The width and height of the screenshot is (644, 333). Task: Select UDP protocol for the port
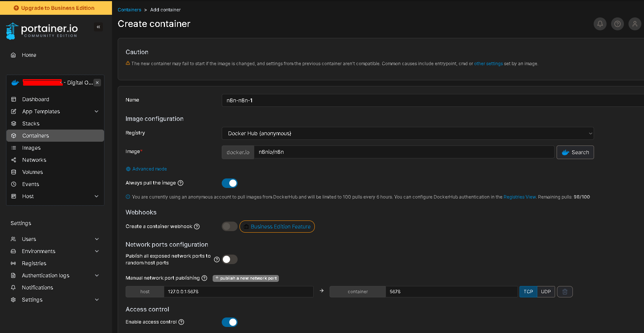(546, 292)
